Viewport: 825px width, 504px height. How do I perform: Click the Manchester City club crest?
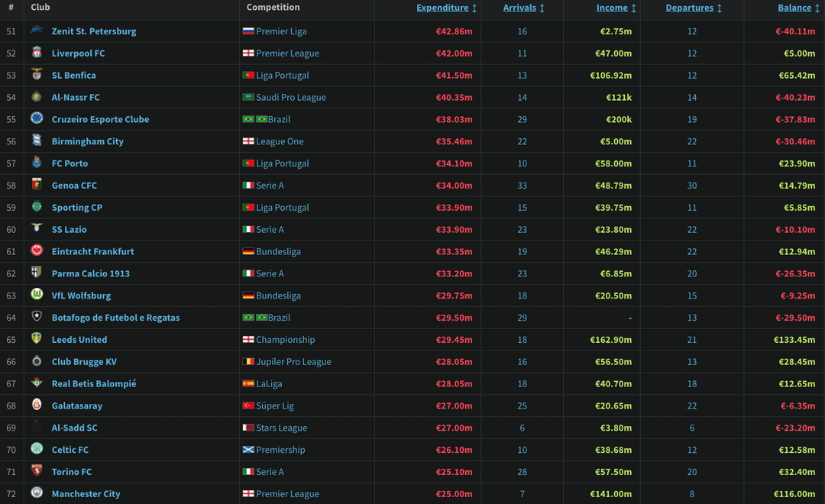(x=37, y=493)
